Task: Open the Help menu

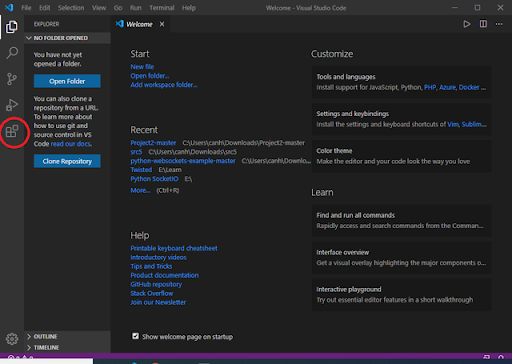Action: click(x=189, y=8)
